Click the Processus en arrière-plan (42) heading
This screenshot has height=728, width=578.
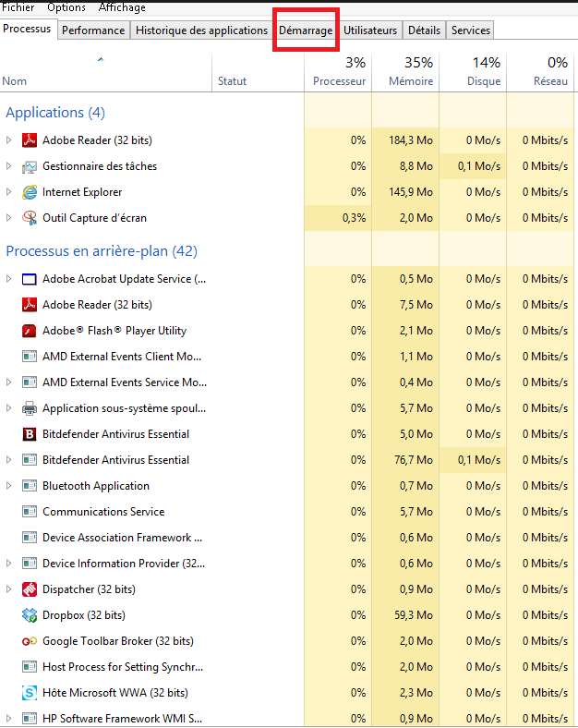point(102,251)
